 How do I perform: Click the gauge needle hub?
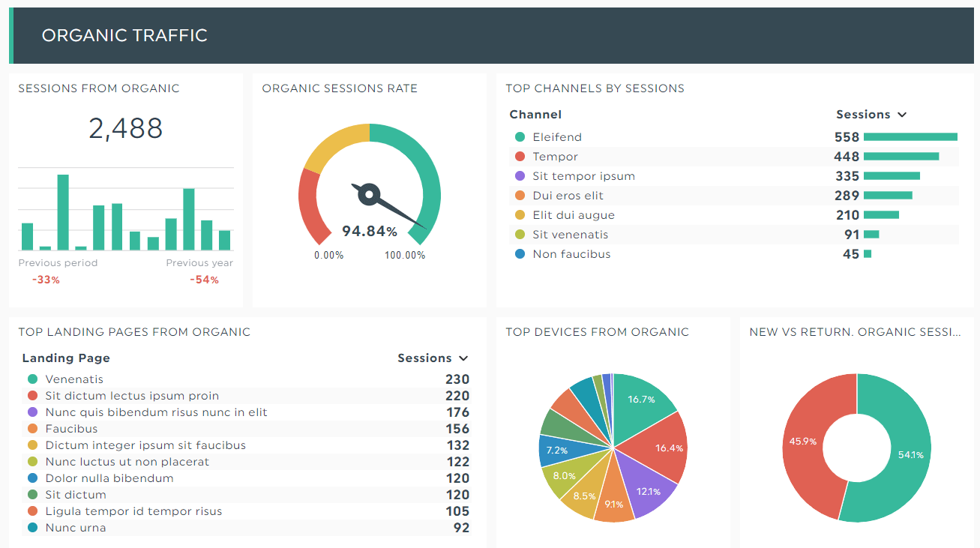pos(368,194)
